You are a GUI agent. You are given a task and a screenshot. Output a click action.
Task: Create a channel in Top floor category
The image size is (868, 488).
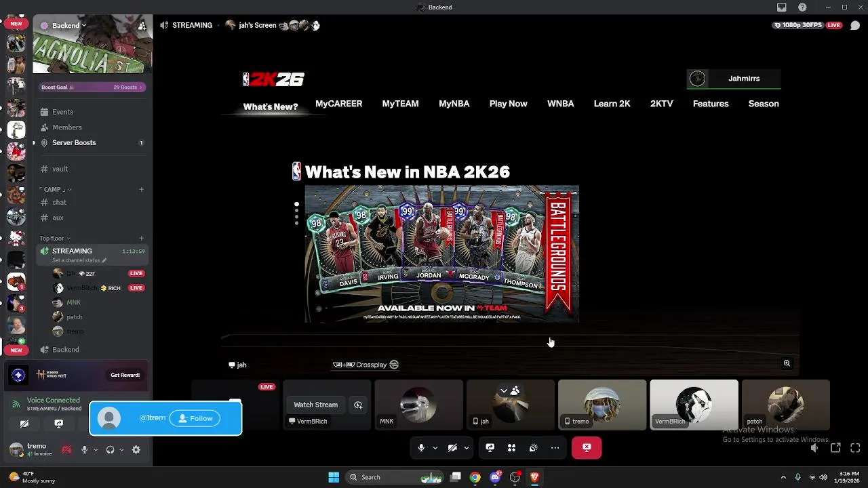tap(142, 238)
